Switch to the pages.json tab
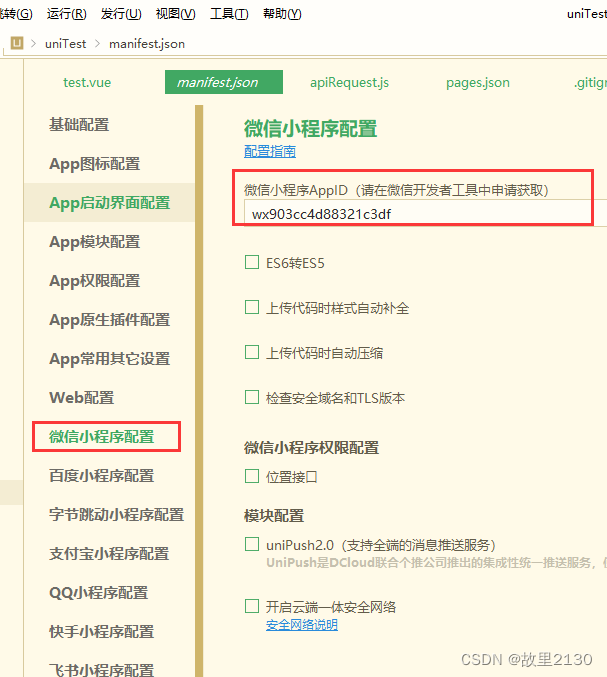Viewport: 607px width, 677px height. point(478,82)
